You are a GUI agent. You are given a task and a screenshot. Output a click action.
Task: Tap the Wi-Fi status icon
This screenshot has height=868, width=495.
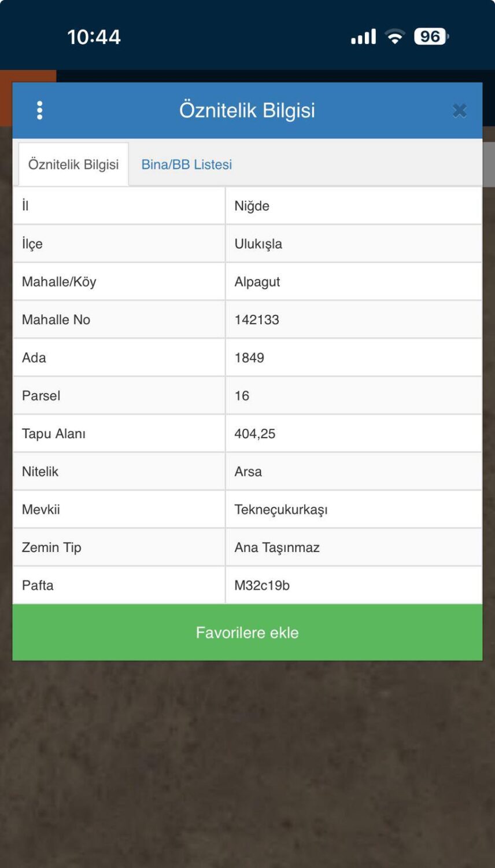click(395, 37)
